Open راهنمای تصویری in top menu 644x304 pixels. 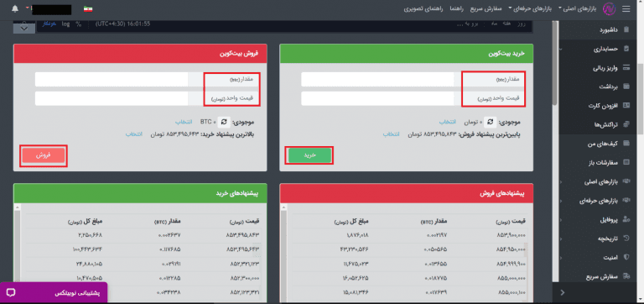[423, 8]
